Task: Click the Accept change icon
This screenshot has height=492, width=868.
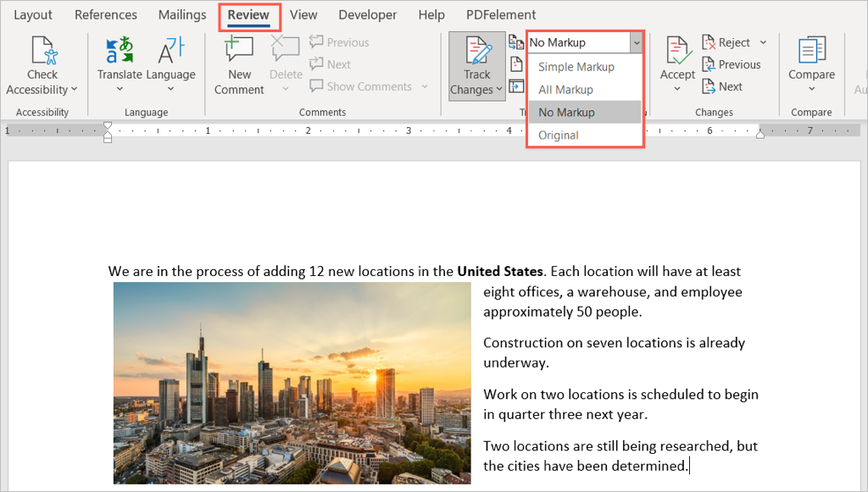Action: (x=677, y=53)
